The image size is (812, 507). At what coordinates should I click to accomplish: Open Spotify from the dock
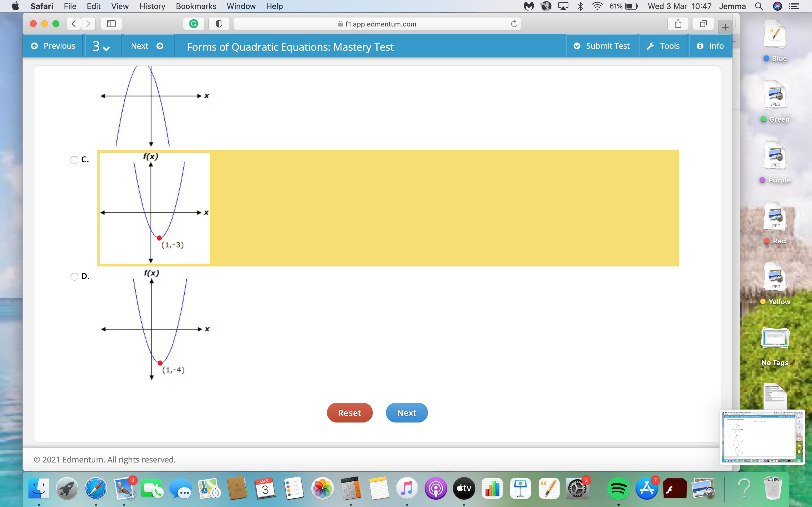click(618, 489)
